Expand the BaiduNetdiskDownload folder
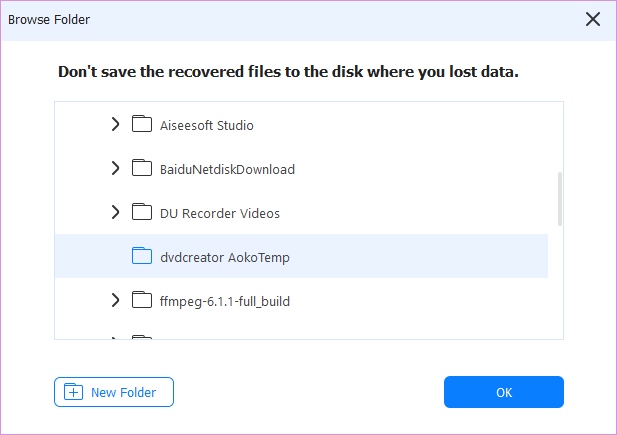 pos(115,169)
